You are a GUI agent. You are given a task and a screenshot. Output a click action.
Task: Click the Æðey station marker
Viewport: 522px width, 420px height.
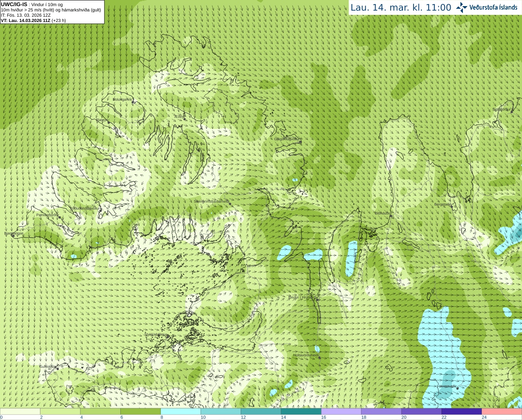[184, 119]
